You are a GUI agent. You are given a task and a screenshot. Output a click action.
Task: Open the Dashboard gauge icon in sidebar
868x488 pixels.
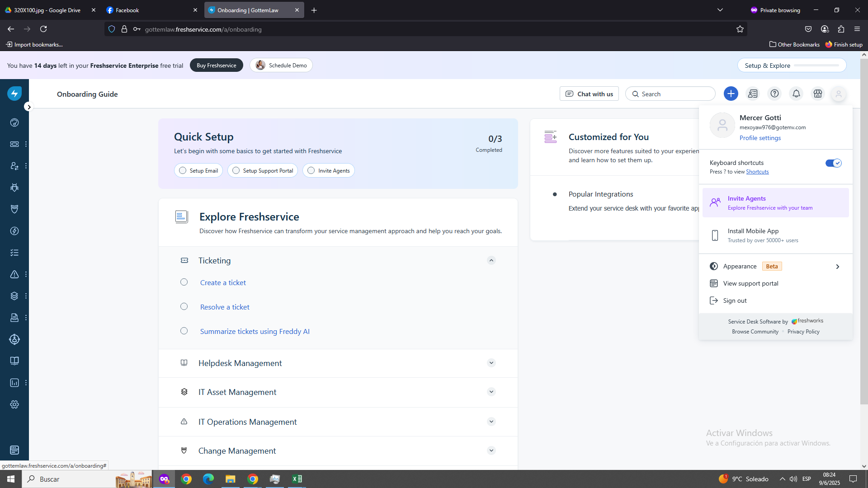(14, 122)
